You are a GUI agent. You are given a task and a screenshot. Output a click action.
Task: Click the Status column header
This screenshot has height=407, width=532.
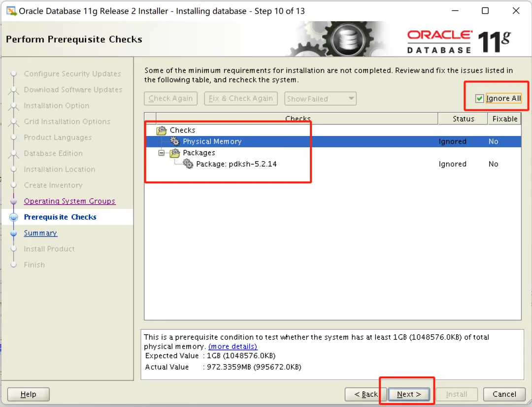pos(463,118)
